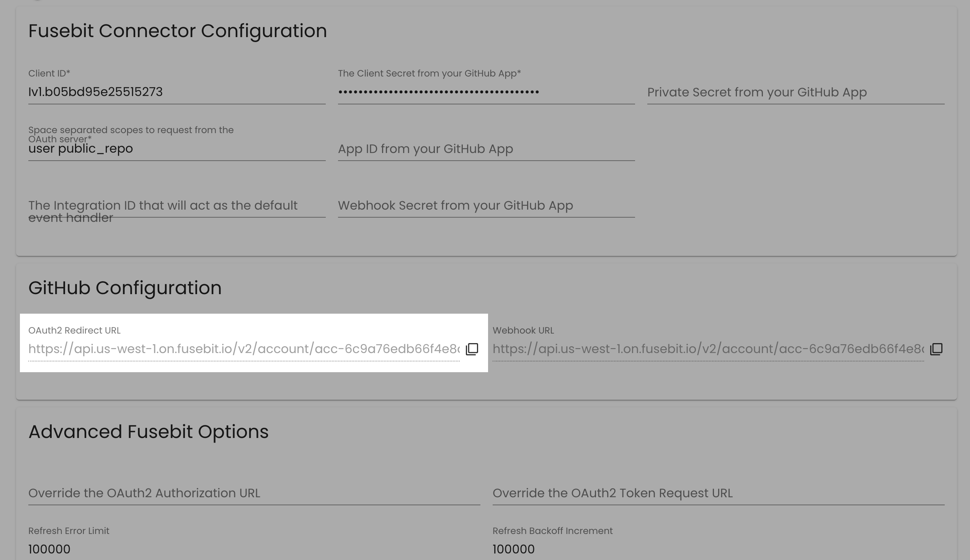970x560 pixels.
Task: Edit Refresh Backoff Increment value 100000
Action: click(719, 549)
